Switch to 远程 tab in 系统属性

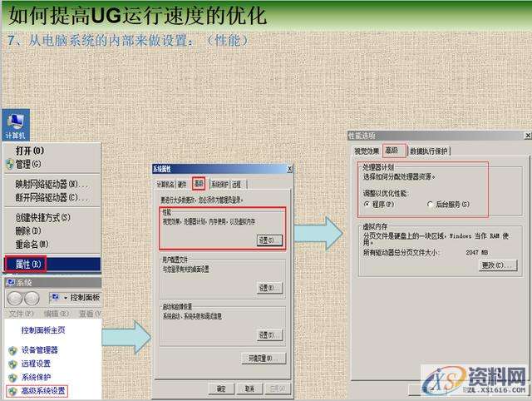point(237,185)
